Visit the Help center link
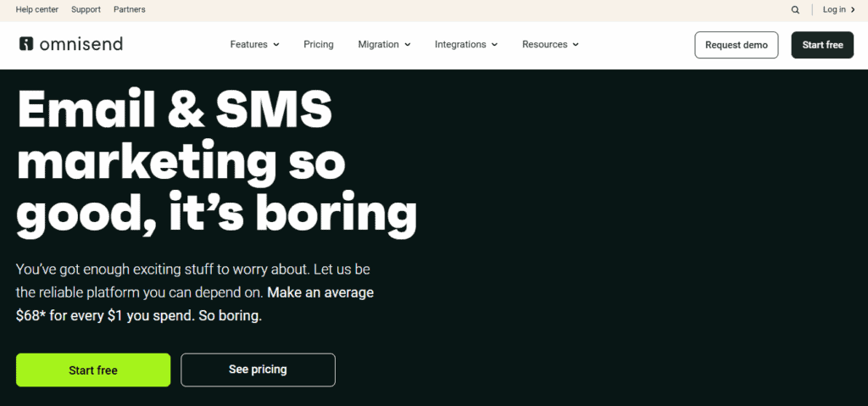The image size is (868, 406). coord(36,10)
